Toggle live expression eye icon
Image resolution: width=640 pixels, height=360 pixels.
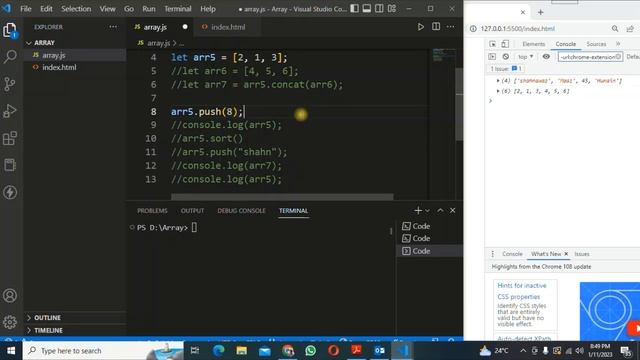coord(546,57)
